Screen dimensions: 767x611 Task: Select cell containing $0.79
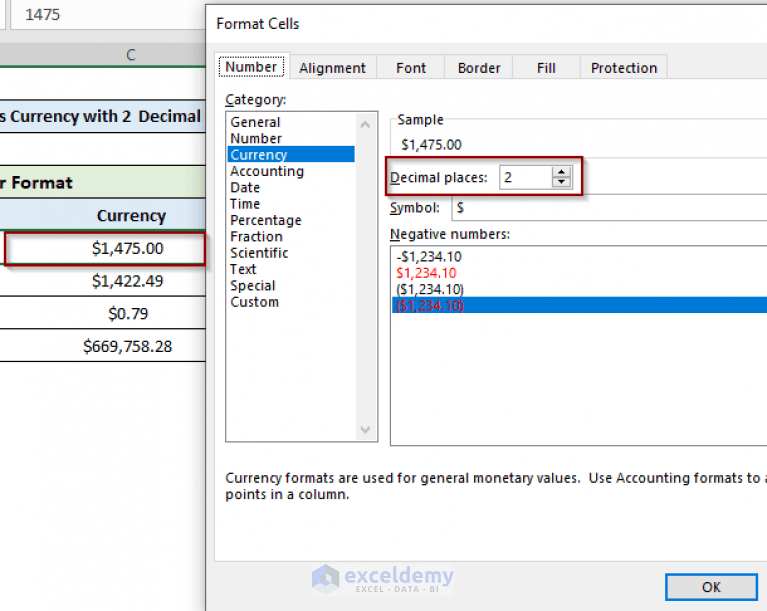tap(103, 313)
